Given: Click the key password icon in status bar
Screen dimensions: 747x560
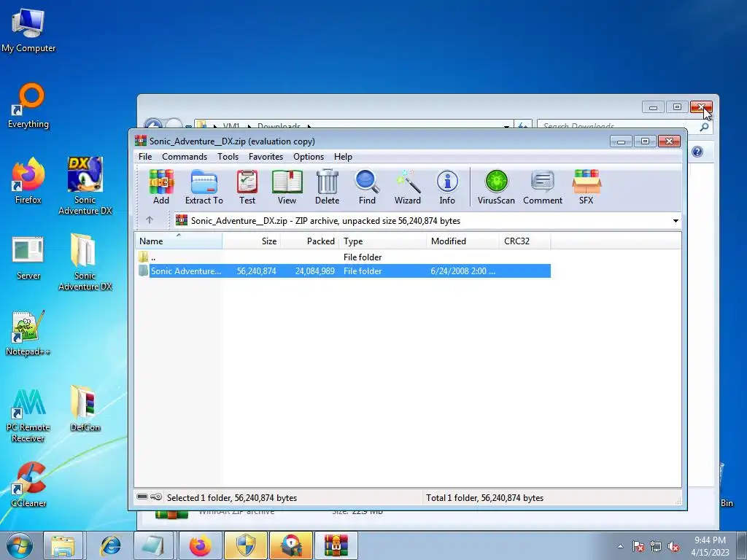Looking at the screenshot, I should [156, 497].
